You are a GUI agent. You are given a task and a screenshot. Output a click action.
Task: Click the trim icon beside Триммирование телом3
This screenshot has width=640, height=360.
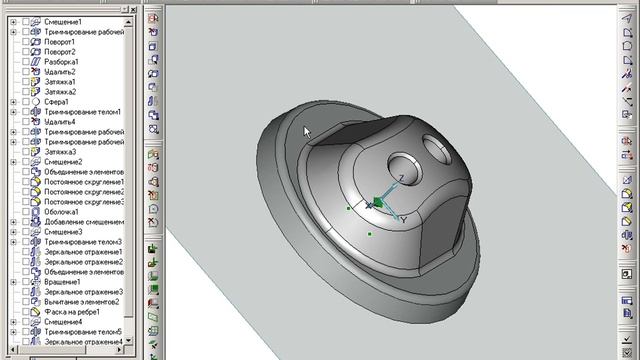pyautogui.click(x=36, y=242)
